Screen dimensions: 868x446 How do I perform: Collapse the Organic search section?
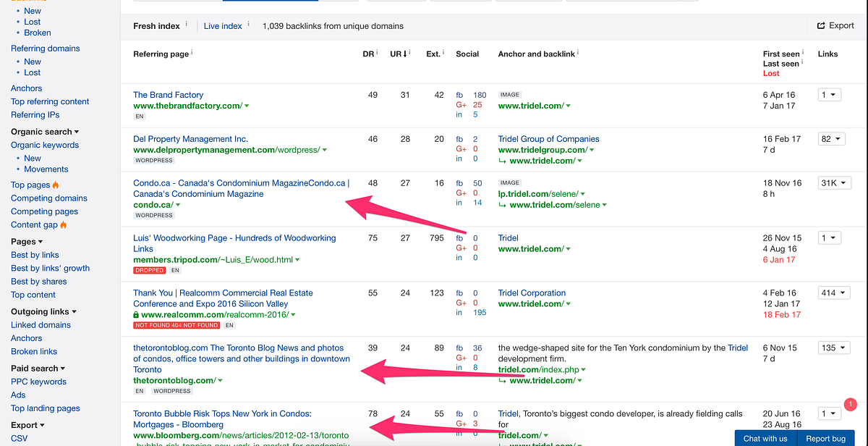(x=45, y=132)
